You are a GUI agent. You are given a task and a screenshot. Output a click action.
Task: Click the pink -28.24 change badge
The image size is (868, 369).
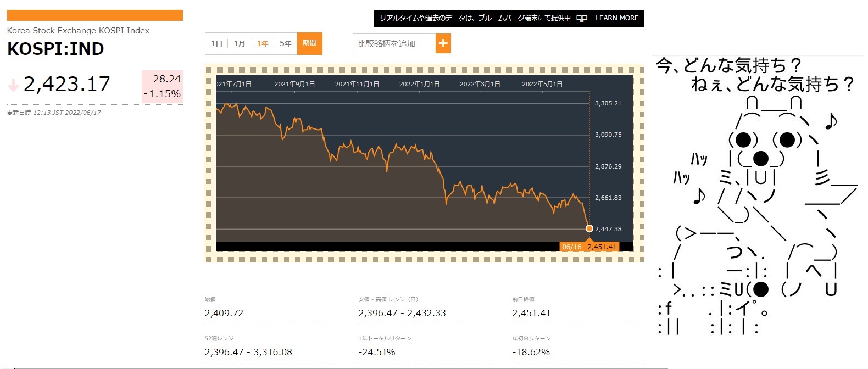pyautogui.click(x=164, y=79)
